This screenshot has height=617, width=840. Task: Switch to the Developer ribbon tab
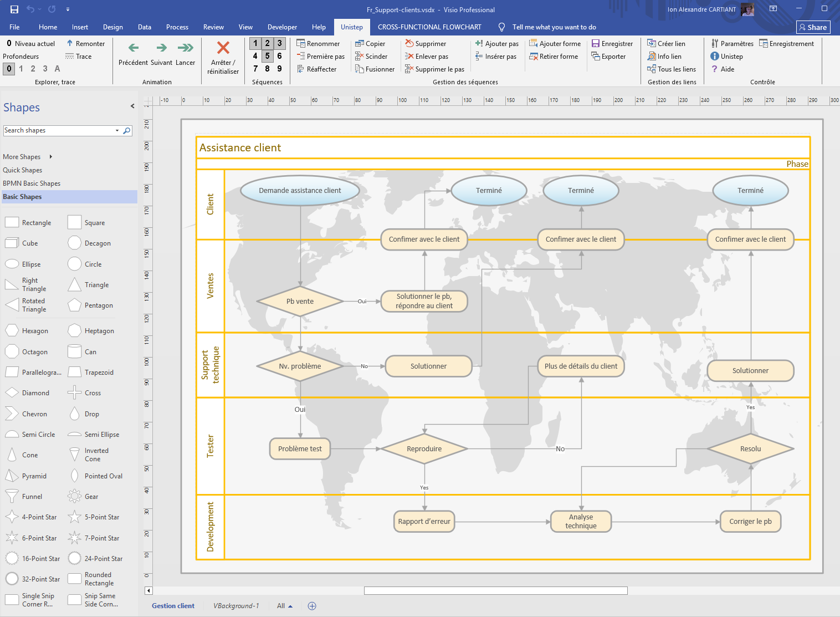[x=282, y=27]
